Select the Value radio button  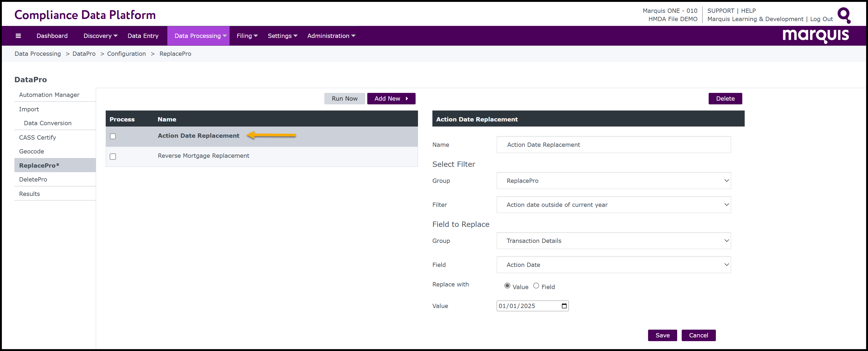coord(507,286)
